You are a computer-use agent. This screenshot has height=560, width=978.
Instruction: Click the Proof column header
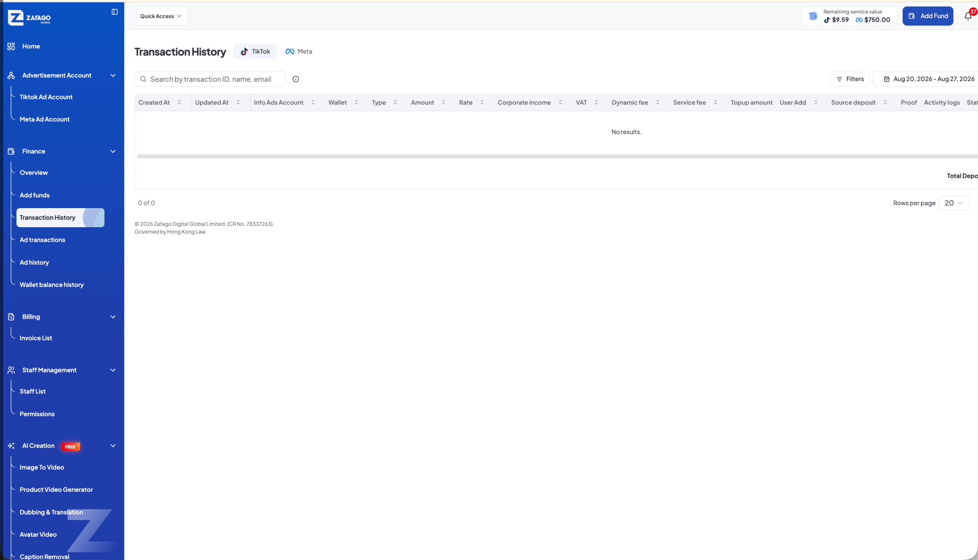909,103
